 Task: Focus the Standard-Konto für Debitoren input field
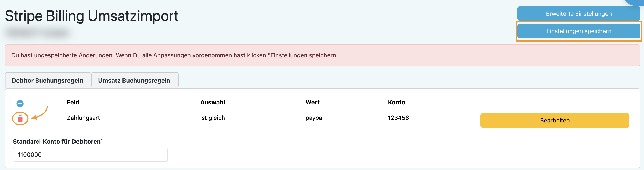click(90, 154)
